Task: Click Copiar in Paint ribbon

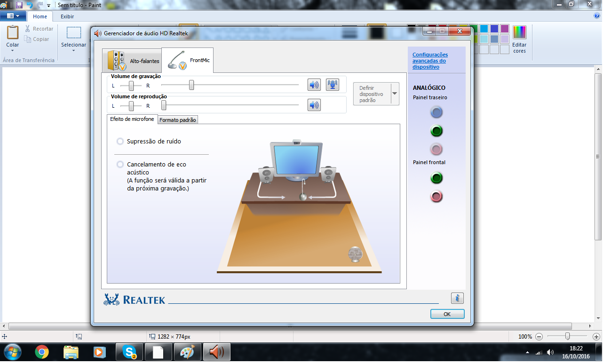Action: coord(37,39)
